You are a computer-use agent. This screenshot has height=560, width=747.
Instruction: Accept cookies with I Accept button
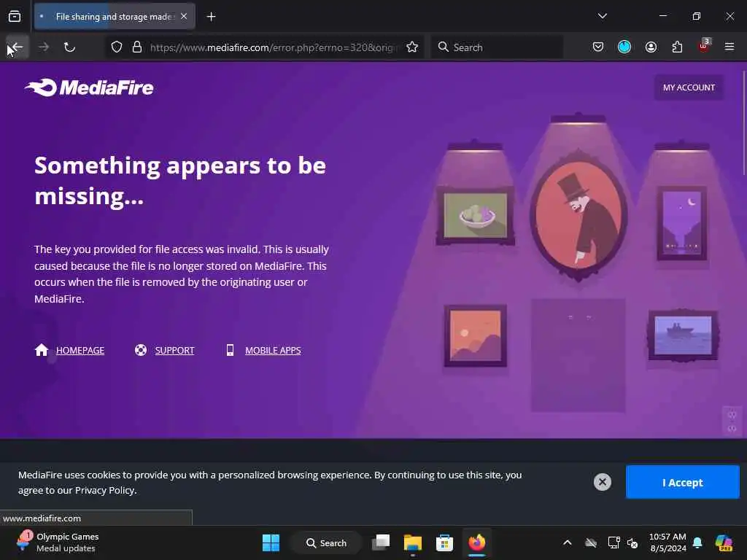pyautogui.click(x=682, y=483)
